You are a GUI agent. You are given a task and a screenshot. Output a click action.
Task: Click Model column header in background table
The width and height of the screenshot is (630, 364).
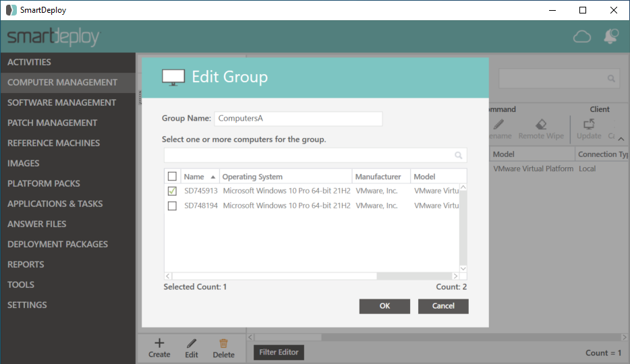coord(532,154)
